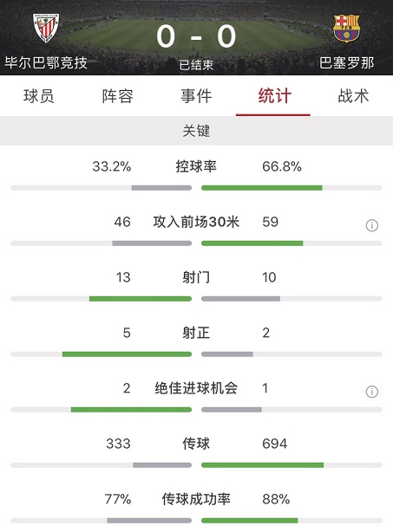Tap the FC Barcelona club crest
Screen dimensions: 393x532
coord(346,29)
